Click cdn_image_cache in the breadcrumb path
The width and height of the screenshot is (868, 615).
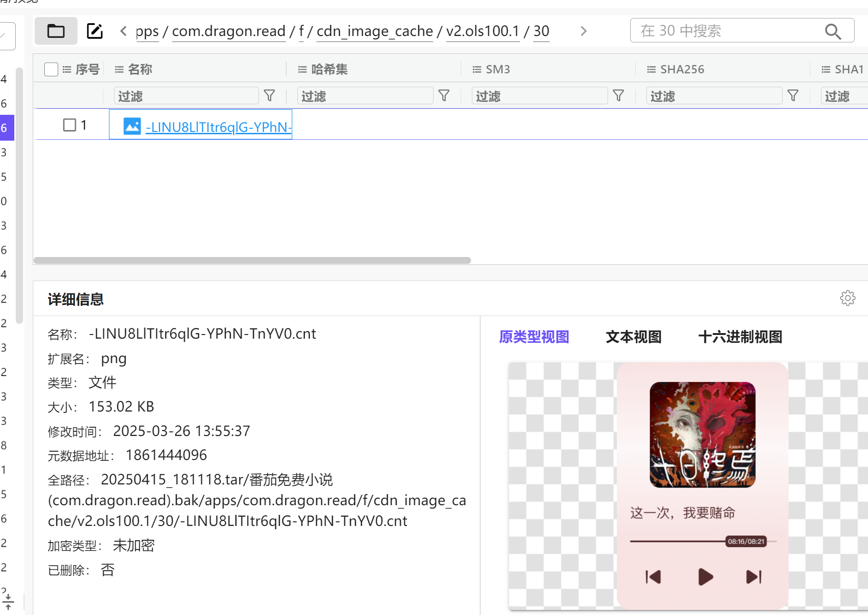[x=374, y=31]
